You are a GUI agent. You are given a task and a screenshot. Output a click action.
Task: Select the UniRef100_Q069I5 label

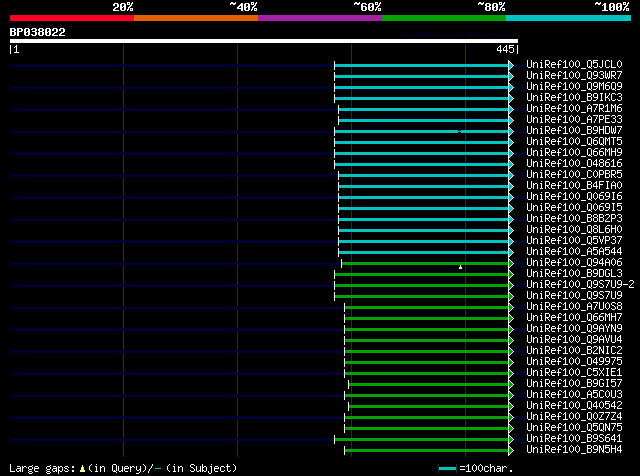coord(574,208)
